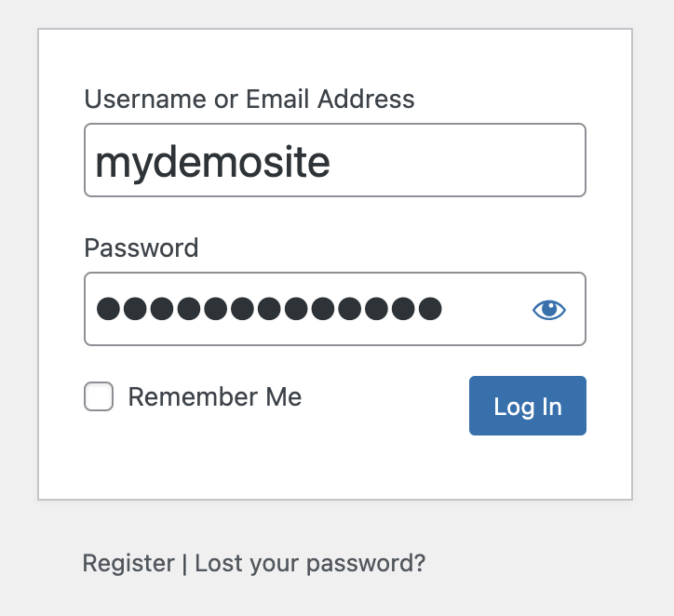Click on the masked password dots
The image size is (674, 616).
(x=269, y=308)
